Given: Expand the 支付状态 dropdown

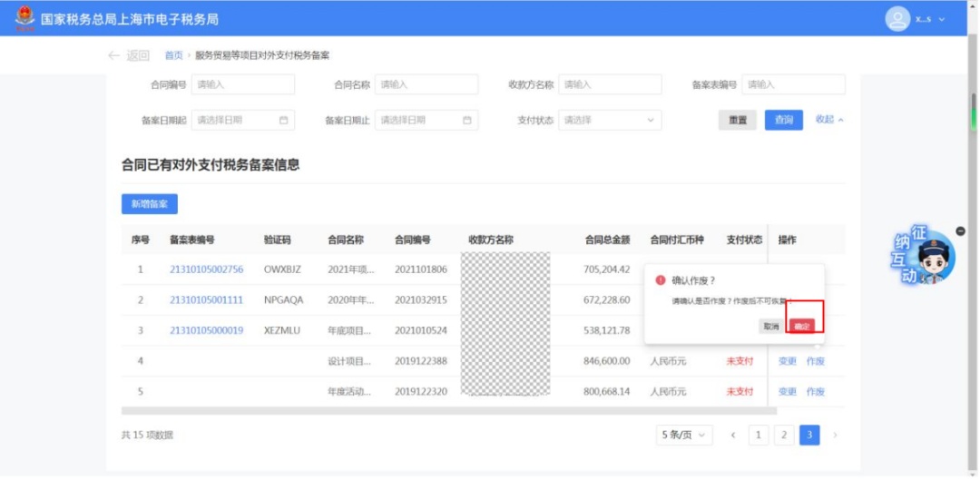Looking at the screenshot, I should click(x=610, y=120).
